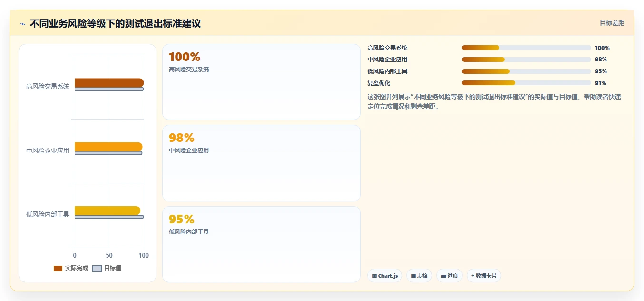Click the 目标差距 label in header
644x301 pixels.
(x=612, y=23)
